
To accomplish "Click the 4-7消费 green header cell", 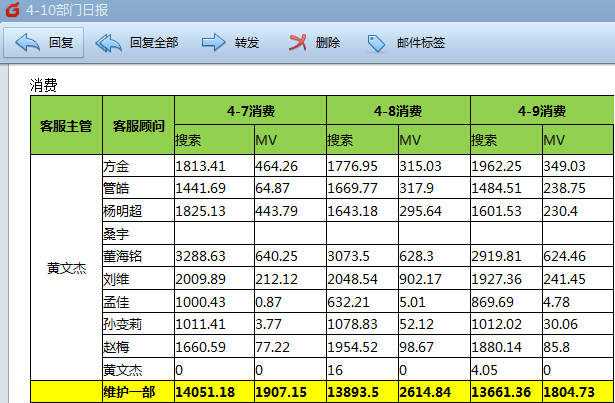I will [249, 110].
